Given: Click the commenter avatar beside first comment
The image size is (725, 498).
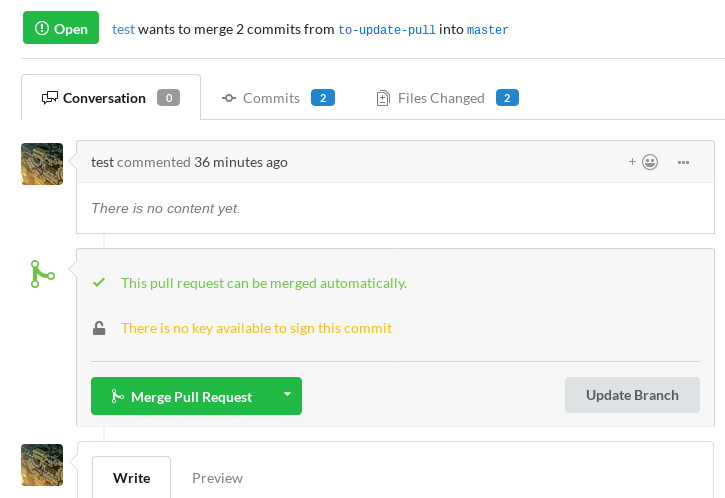Looking at the screenshot, I should tap(42, 164).
